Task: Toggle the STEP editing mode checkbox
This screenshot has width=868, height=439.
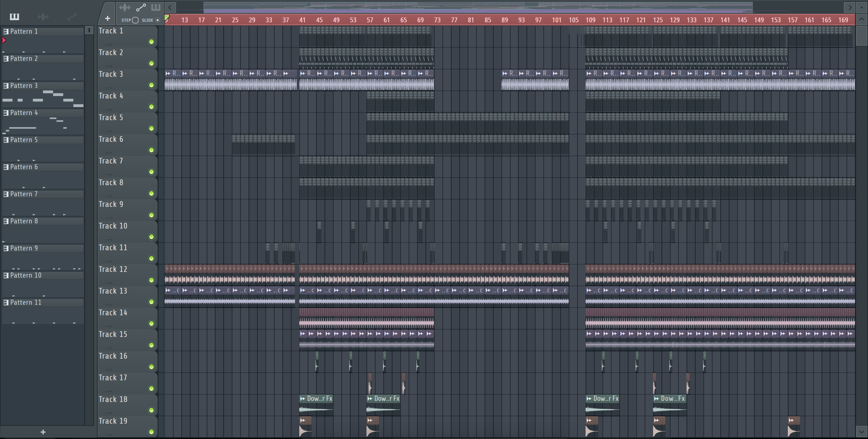Action: [x=135, y=20]
